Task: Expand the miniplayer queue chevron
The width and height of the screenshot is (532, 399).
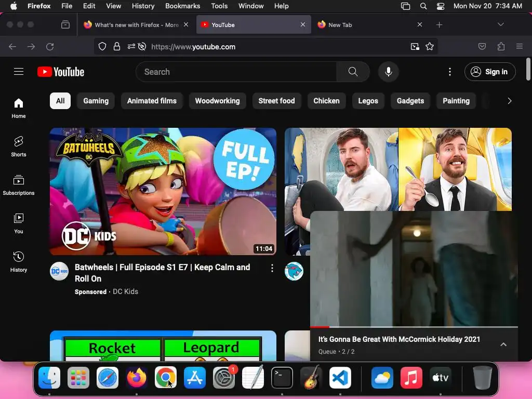Action: point(503,344)
